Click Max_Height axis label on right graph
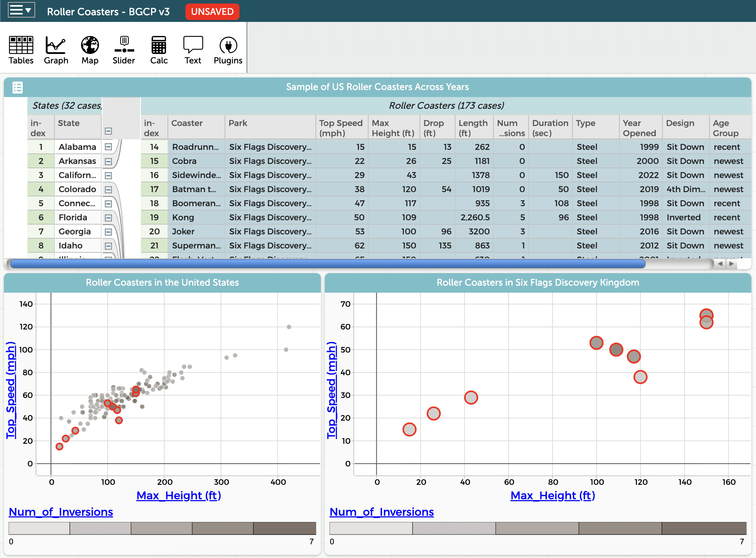 coord(552,495)
